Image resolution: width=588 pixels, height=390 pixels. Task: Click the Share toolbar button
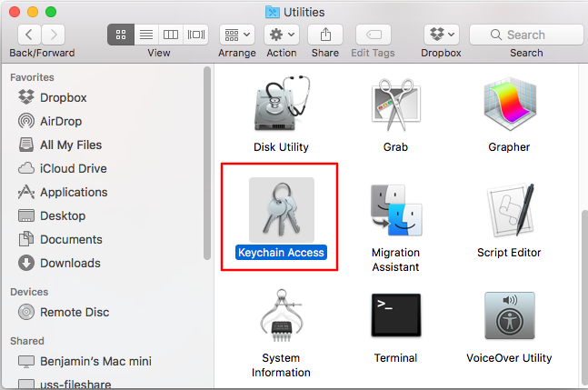(325, 35)
